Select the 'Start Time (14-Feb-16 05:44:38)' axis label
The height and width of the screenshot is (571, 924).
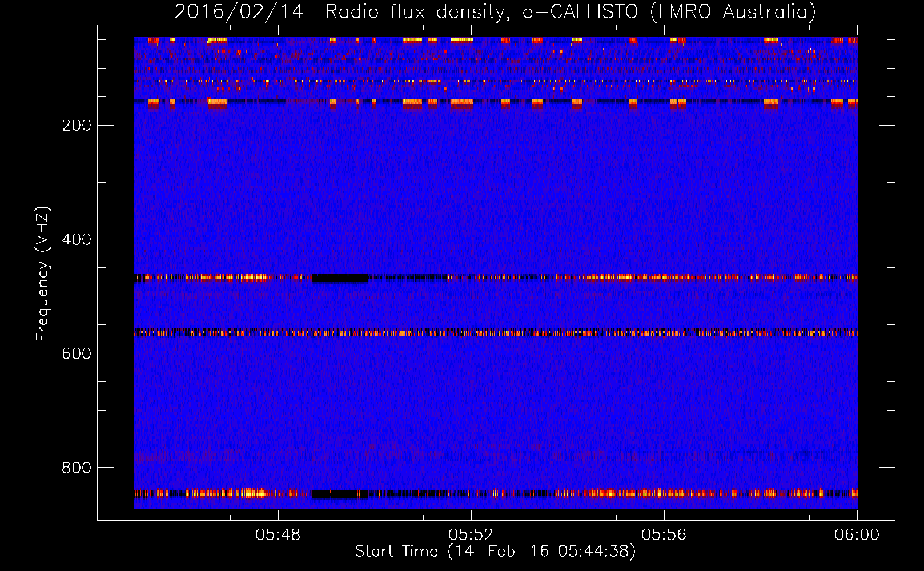(495, 552)
